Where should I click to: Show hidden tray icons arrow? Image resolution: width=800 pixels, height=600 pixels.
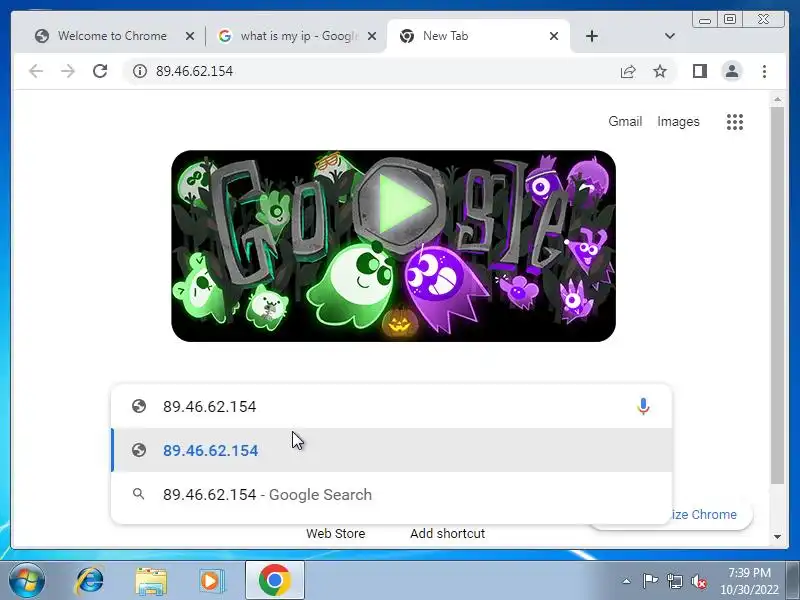[x=626, y=581]
